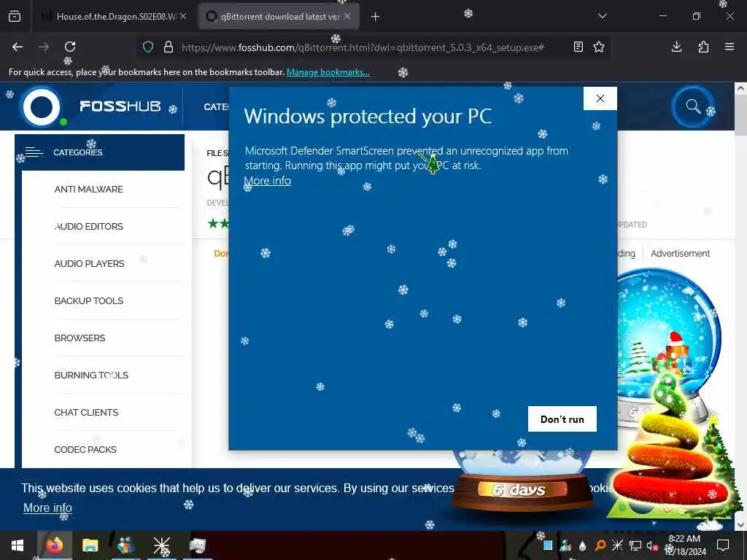Image resolution: width=747 pixels, height=560 pixels.
Task: Open the AUDIO EDITORS category
Action: [x=88, y=227]
